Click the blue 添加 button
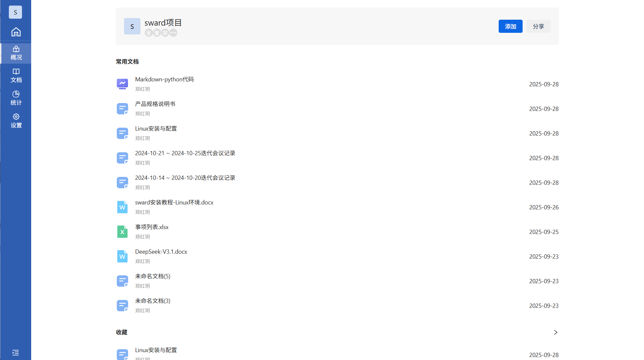Image resolution: width=644 pixels, height=360 pixels. point(510,26)
